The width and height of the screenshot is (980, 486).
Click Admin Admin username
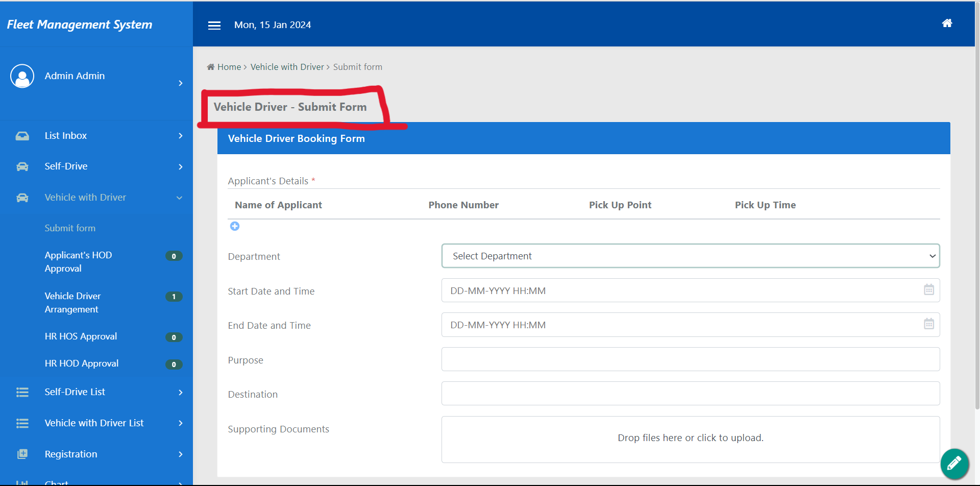75,76
